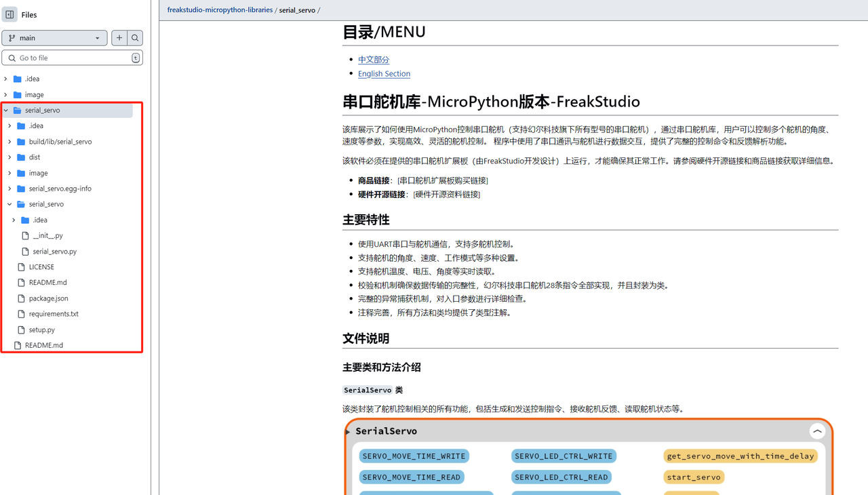
Task: Click the serial_servo.egg-info folder icon
Action: coord(22,189)
